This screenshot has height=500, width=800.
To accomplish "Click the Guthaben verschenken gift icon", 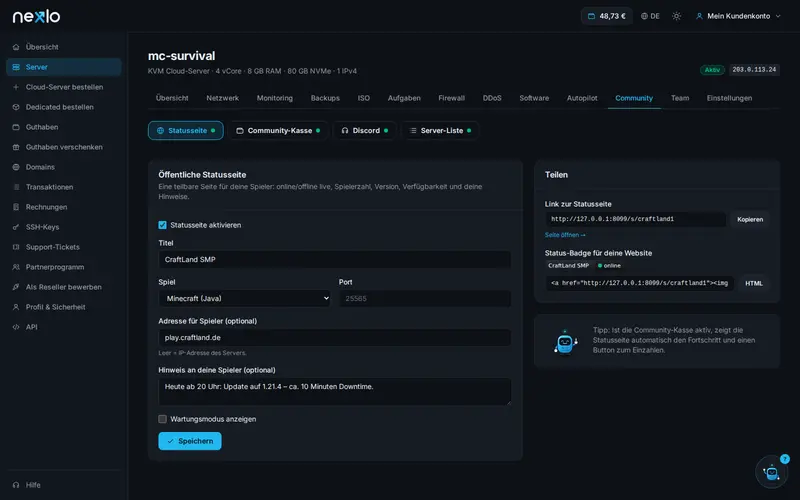I will [16, 147].
